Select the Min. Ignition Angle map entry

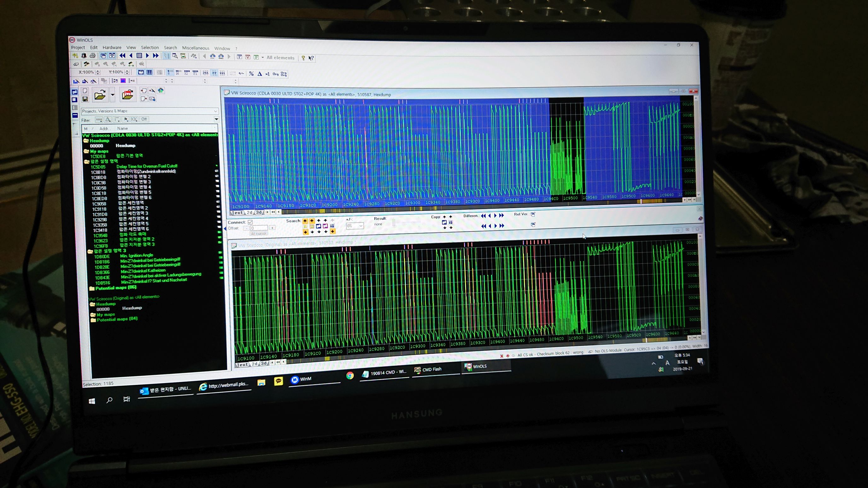[136, 256]
